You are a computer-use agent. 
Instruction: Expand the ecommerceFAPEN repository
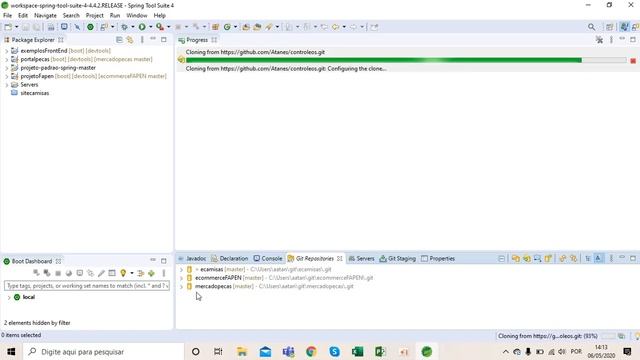[181, 278]
